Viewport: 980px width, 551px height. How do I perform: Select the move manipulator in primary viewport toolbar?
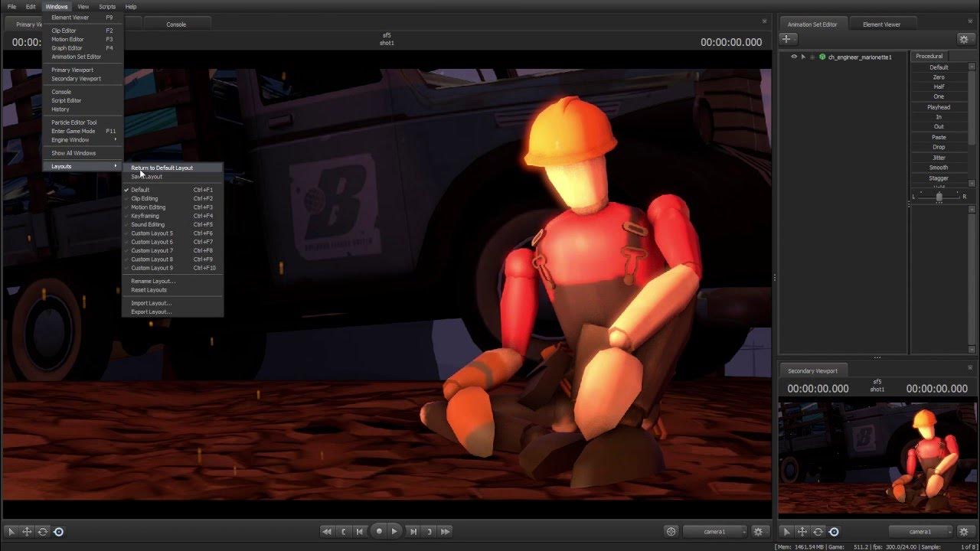click(27, 531)
